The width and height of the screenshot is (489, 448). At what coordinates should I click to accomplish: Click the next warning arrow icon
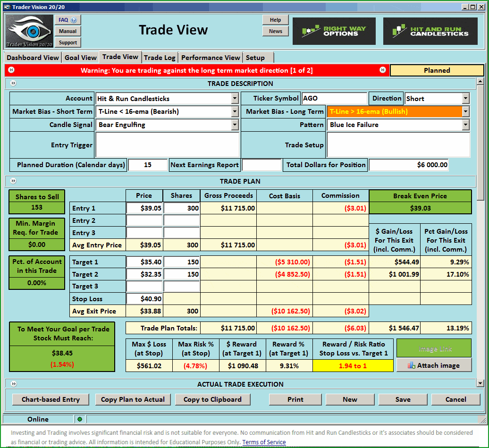[383, 70]
